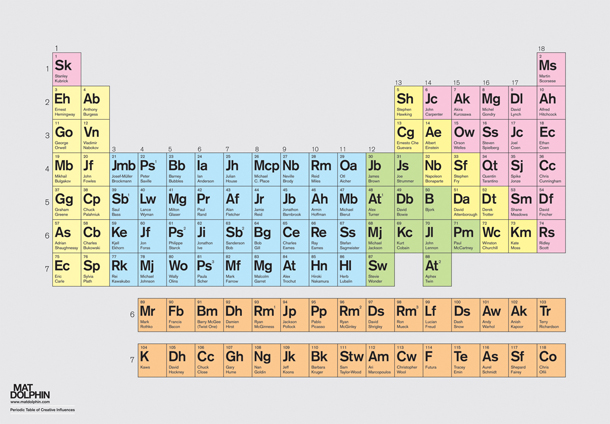
Task: Click the group 13 column number
Action: pyautogui.click(x=399, y=82)
